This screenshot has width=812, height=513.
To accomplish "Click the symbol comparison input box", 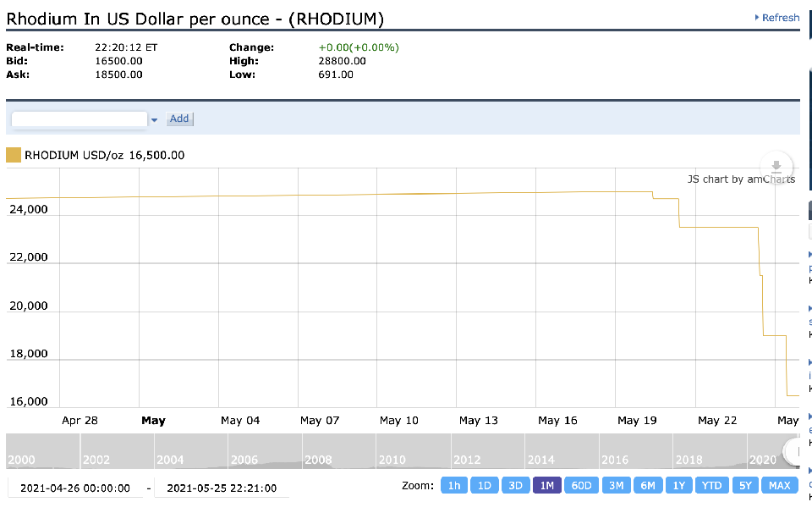I will (x=80, y=119).
